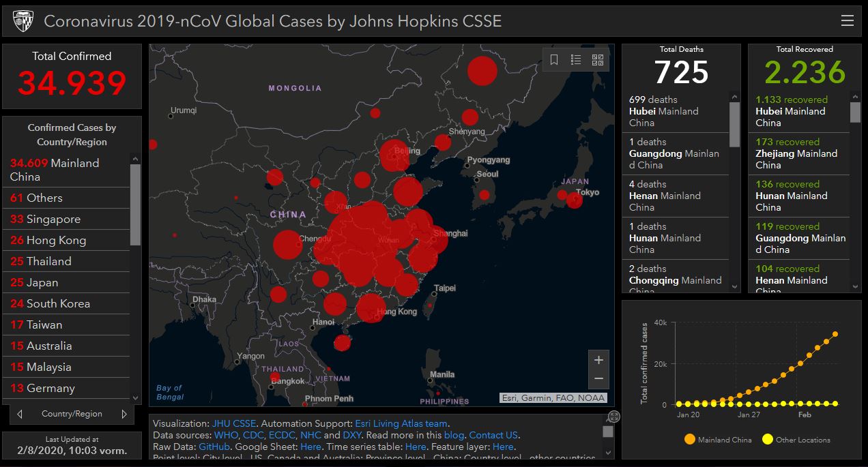The height and width of the screenshot is (467, 868).
Task: Open the map bookmarks icon
Action: [x=554, y=60]
